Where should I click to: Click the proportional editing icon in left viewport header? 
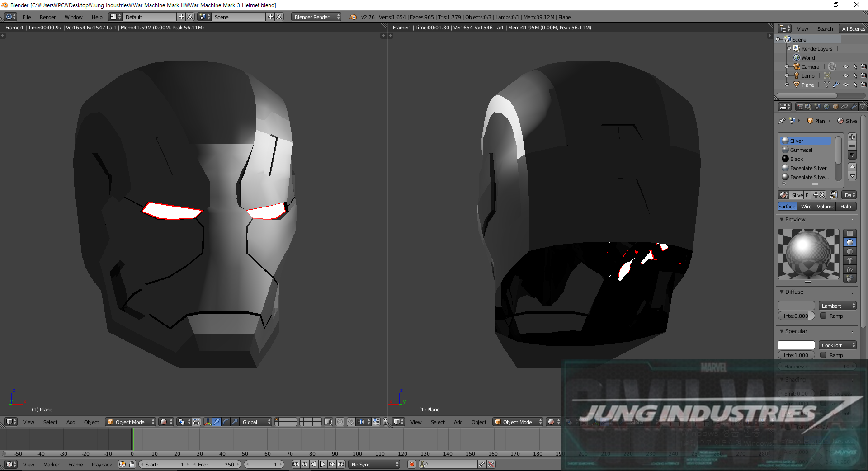pyautogui.click(x=340, y=422)
